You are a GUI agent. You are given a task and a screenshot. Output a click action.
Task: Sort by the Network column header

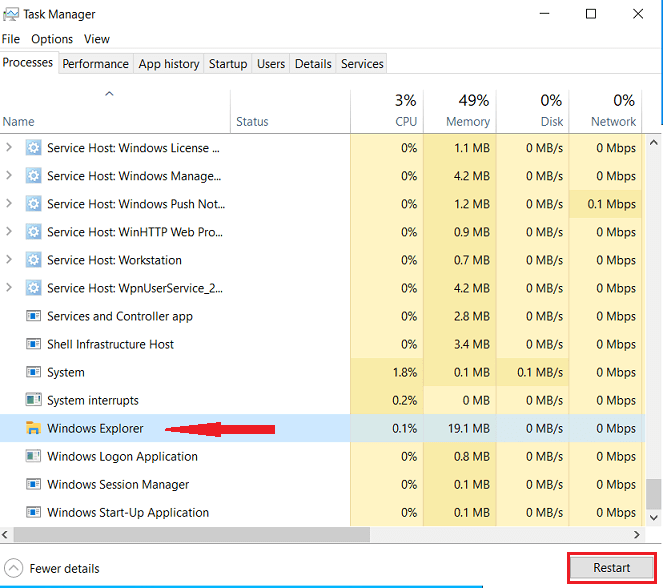(605, 112)
